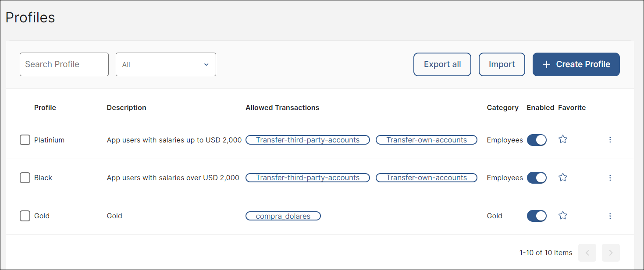Screen dimensions: 644x270
Task: Open the three-dot menu for Platinium
Action: [x=610, y=140]
